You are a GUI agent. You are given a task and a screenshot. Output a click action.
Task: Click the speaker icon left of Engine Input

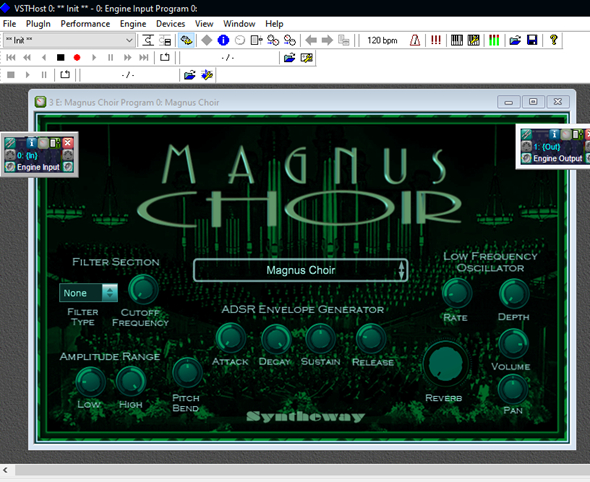[10, 167]
